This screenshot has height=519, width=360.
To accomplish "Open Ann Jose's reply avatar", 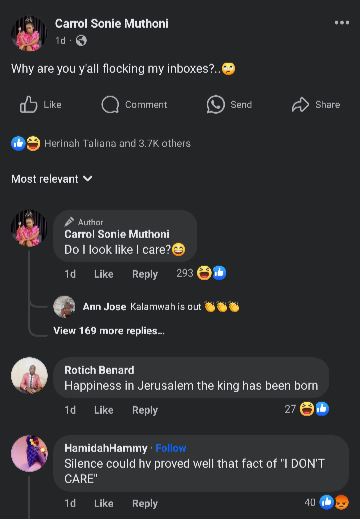I will [64, 306].
